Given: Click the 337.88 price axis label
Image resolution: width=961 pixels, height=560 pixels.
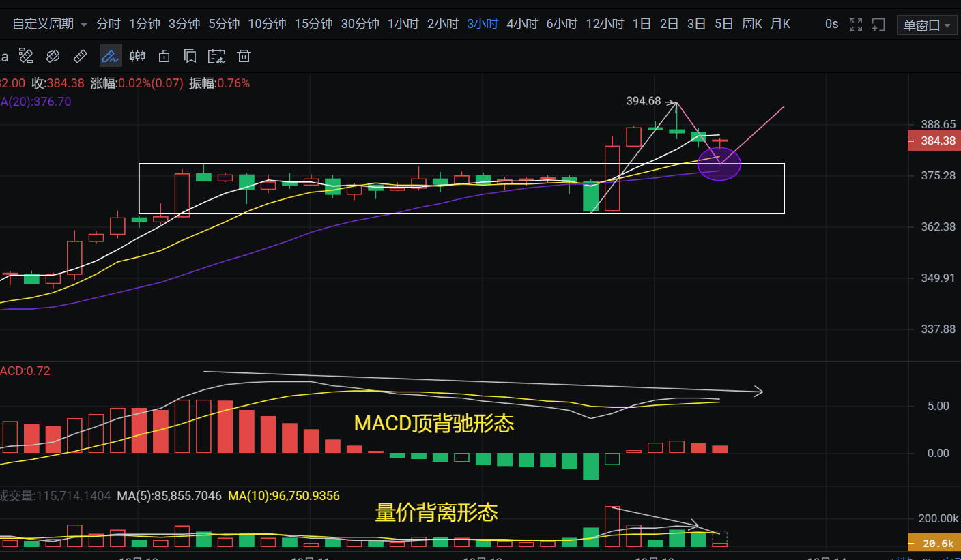Looking at the screenshot, I should 938,329.
